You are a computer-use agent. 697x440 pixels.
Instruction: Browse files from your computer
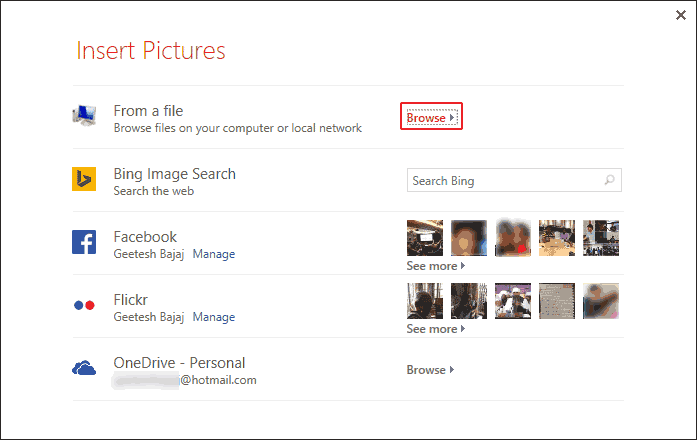point(431,117)
